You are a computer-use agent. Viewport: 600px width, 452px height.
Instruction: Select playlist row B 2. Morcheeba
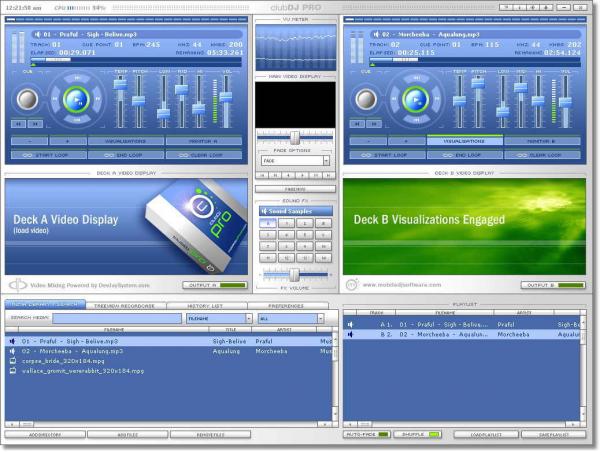click(462, 335)
